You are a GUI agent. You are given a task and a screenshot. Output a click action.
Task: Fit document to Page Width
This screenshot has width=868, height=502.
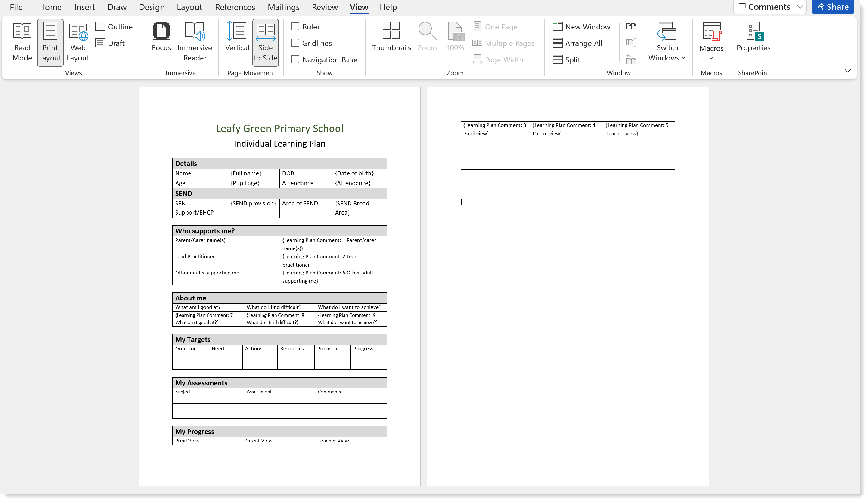498,60
